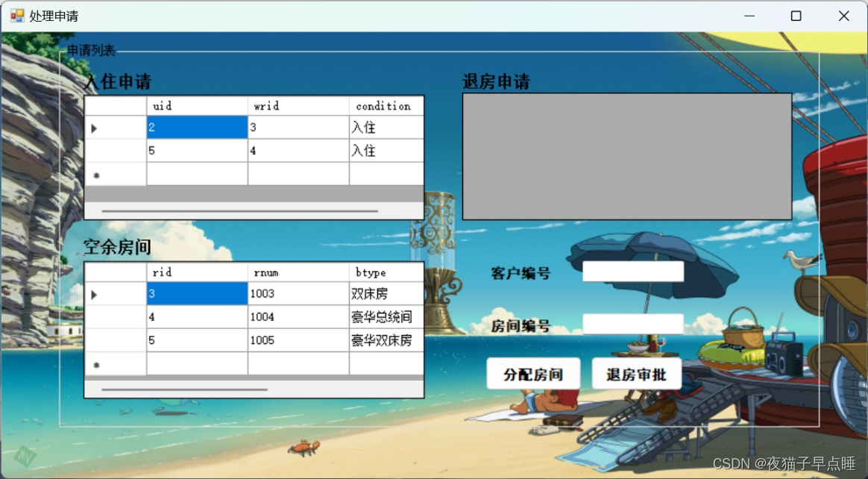
Task: Sort by the condition column header
Action: tap(386, 106)
